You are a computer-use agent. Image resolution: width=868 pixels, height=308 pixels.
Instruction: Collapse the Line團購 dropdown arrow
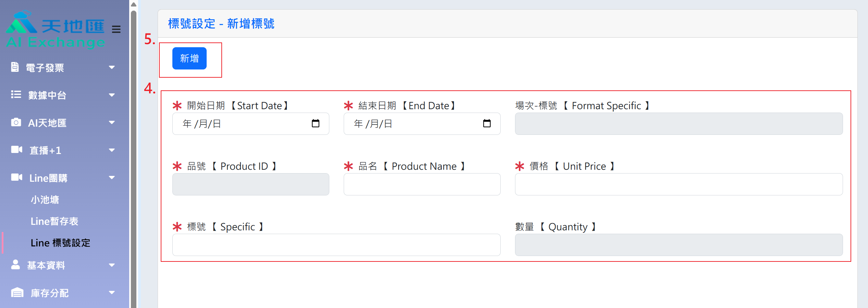pyautogui.click(x=112, y=177)
